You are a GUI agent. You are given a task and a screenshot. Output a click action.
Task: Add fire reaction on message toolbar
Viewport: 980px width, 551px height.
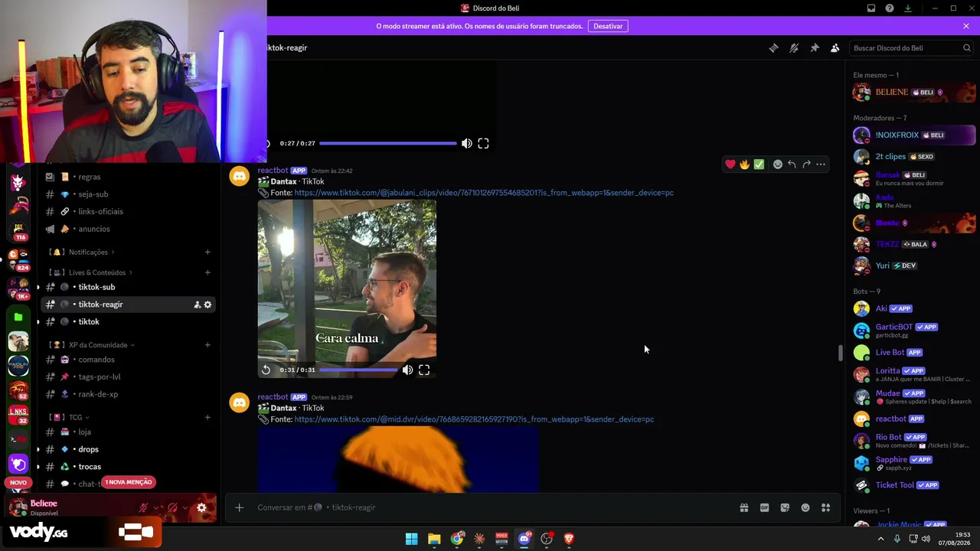point(744,165)
